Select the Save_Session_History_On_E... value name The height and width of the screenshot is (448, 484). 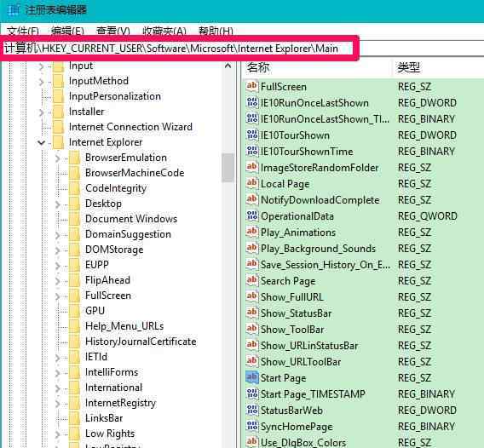(326, 265)
